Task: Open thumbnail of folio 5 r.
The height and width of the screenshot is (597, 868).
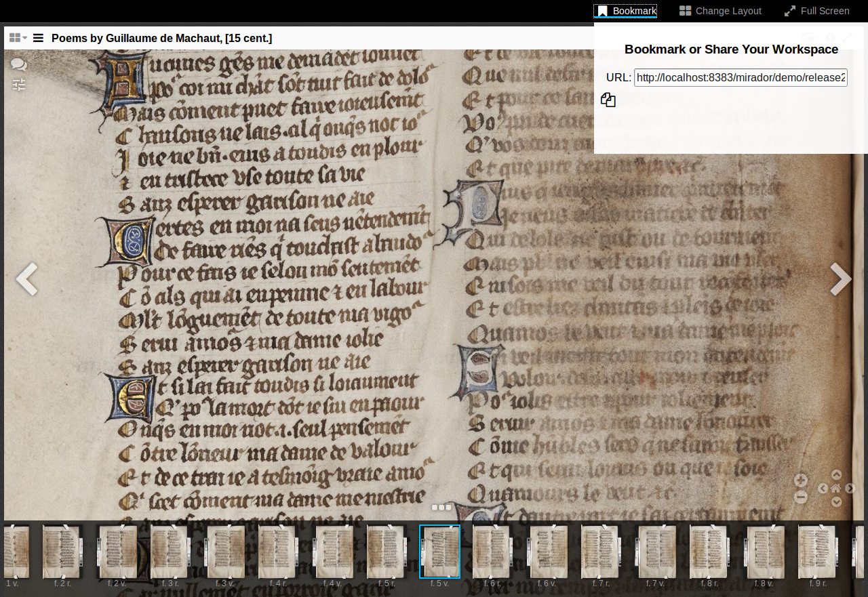Action: tap(387, 552)
